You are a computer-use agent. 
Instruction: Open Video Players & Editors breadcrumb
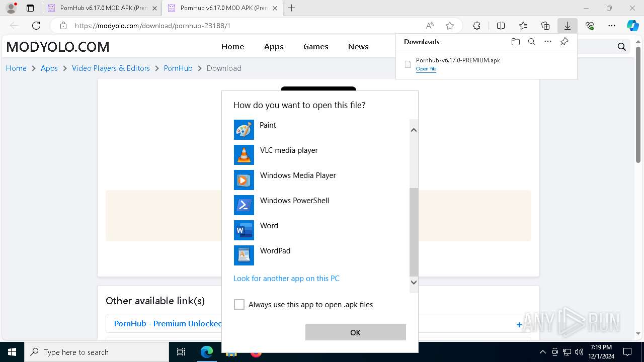coord(111,68)
